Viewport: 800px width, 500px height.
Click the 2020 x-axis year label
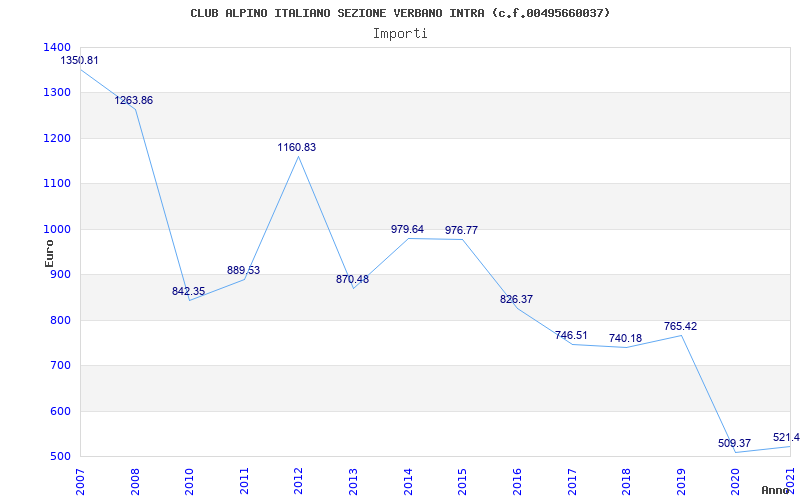point(735,481)
